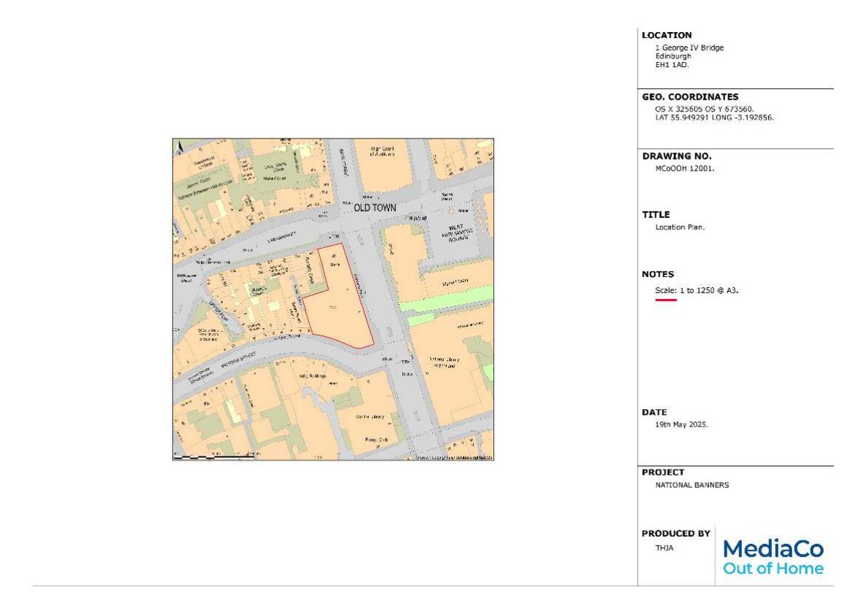This screenshot has width=868, height=614.
Task: Select the 'LAT 55.949291 LONG -3.192856.' line
Action: 714,117
